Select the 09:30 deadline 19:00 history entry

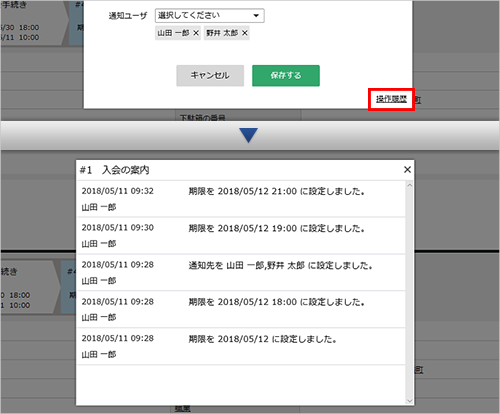click(241, 236)
